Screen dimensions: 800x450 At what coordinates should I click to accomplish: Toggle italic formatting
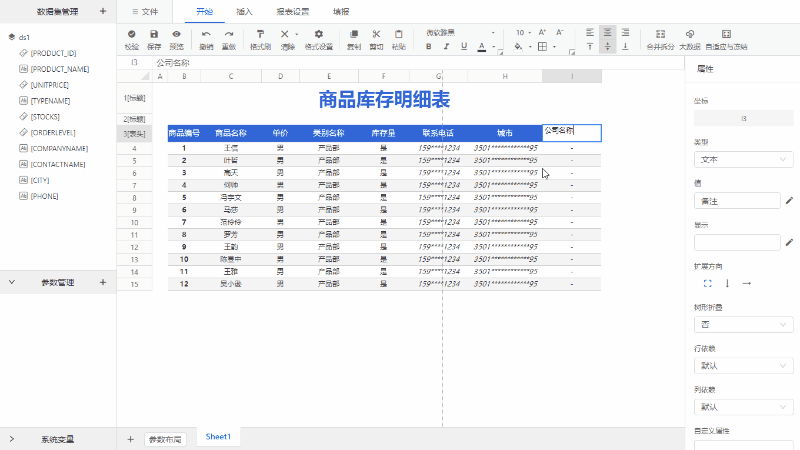pos(446,46)
